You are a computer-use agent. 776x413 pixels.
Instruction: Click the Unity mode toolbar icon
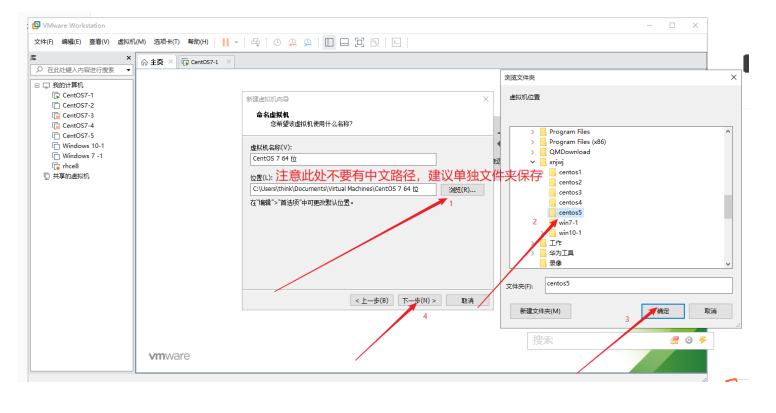point(375,43)
